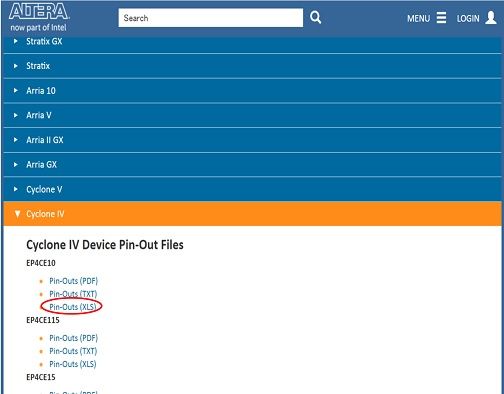This screenshot has width=504, height=394.
Task: Download EP4CE10 Pin-Outs (XLS) file
Action: tap(73, 307)
